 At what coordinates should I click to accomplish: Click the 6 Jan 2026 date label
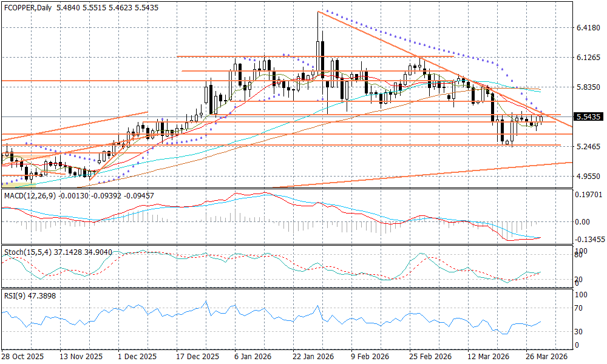tap(253, 357)
